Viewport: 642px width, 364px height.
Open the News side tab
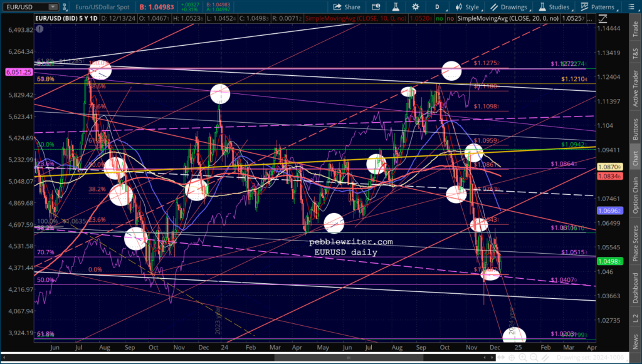coord(635,339)
